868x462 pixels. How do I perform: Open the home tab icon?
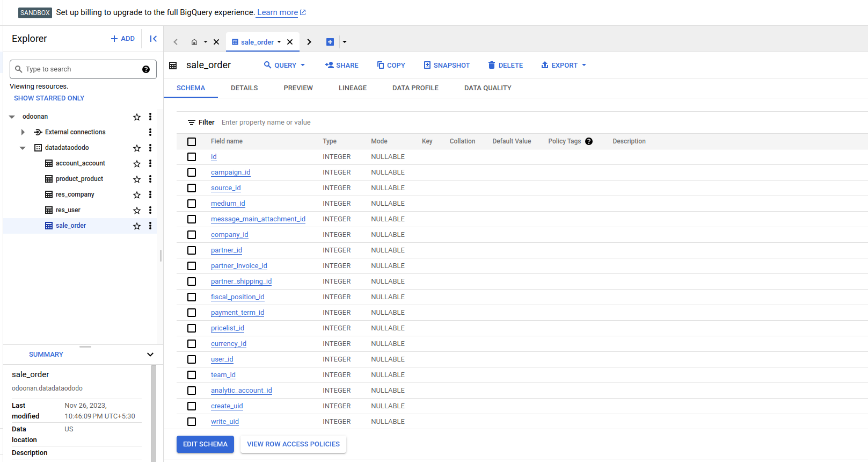pos(194,42)
